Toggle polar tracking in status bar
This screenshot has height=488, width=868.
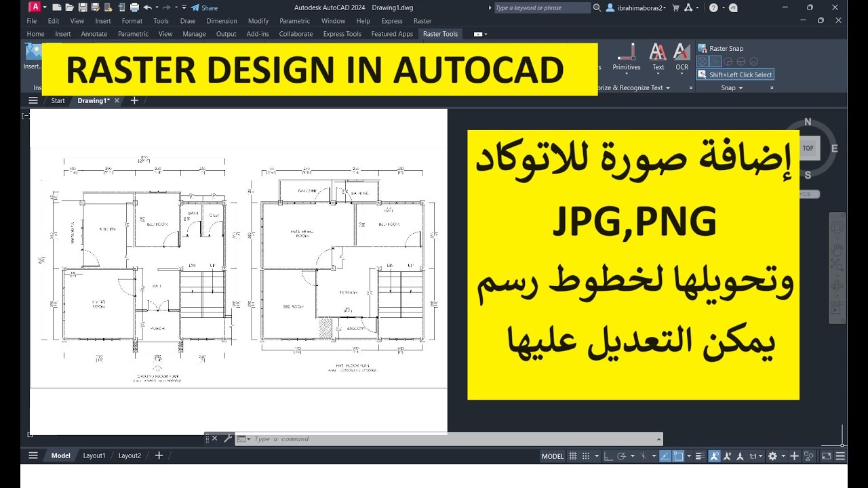pyautogui.click(x=621, y=456)
